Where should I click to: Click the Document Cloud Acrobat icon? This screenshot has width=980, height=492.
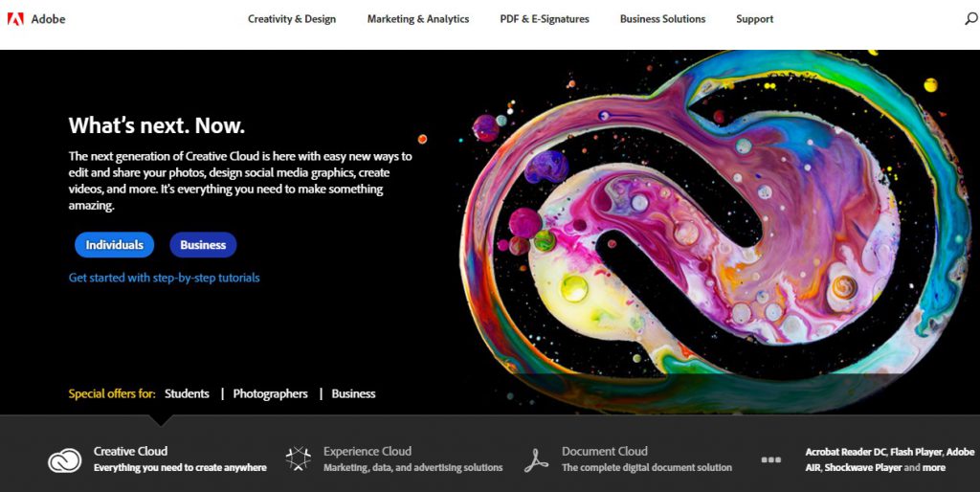point(536,459)
